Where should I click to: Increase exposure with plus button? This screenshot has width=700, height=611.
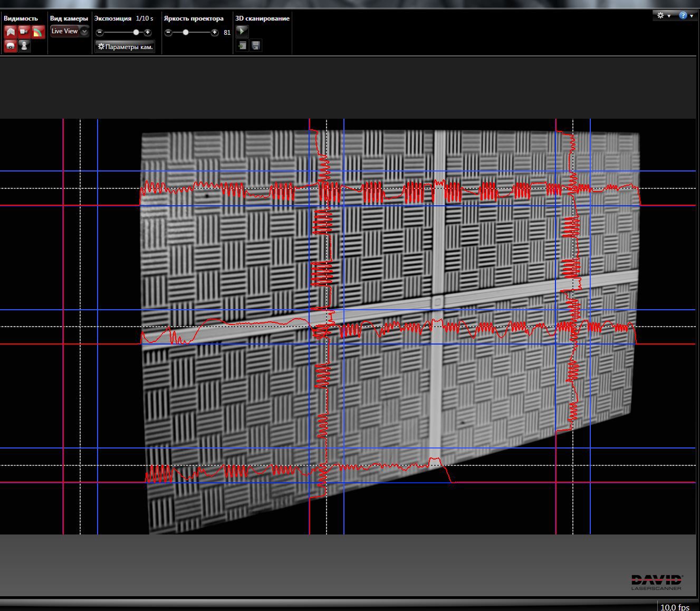pyautogui.click(x=148, y=33)
